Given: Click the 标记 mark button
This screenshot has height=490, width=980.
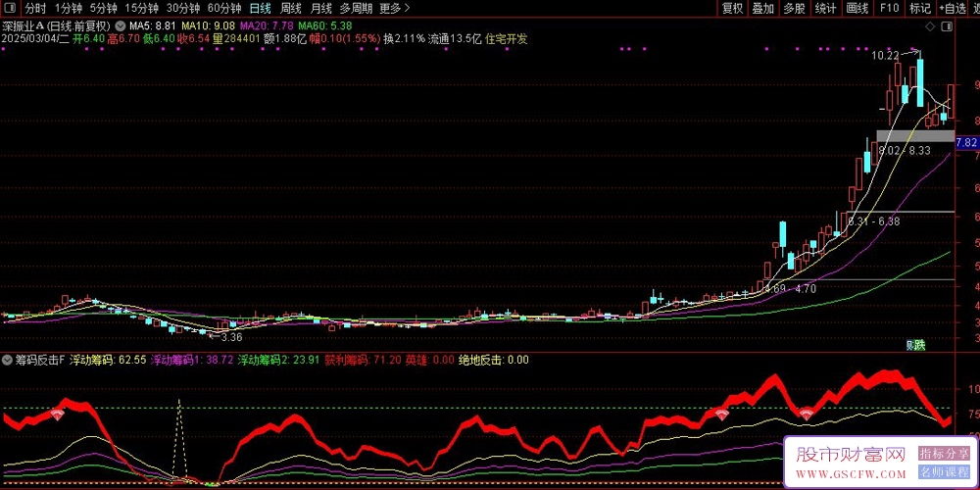Looking at the screenshot, I should [920, 8].
